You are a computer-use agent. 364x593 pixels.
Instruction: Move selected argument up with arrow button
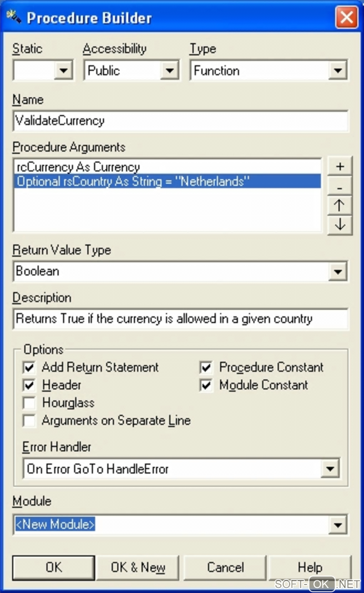(x=340, y=206)
